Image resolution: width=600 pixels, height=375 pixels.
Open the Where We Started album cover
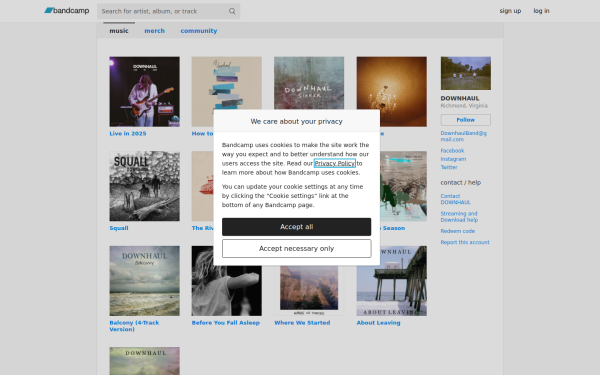309,291
